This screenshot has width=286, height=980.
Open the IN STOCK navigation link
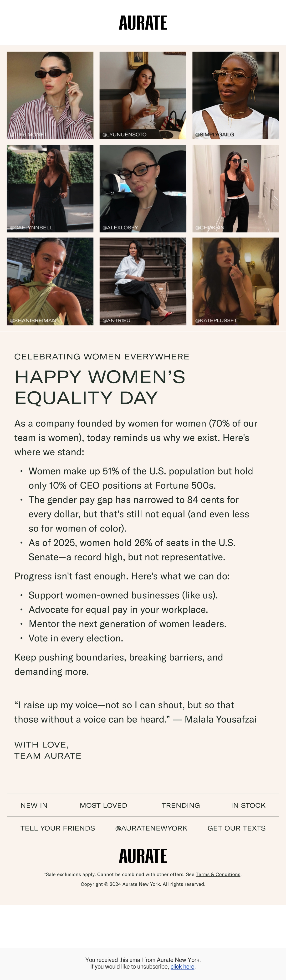[x=248, y=805]
